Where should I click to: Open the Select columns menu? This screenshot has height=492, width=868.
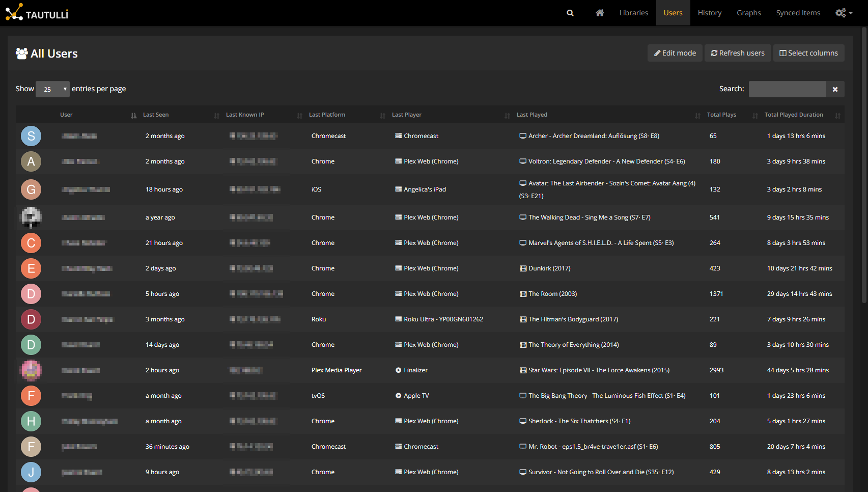808,53
